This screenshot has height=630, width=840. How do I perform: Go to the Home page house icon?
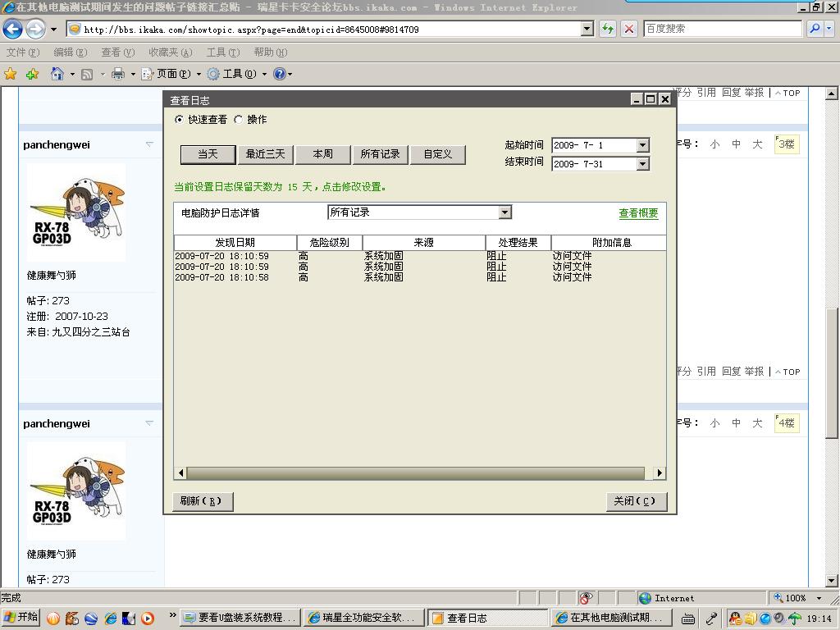[x=57, y=74]
